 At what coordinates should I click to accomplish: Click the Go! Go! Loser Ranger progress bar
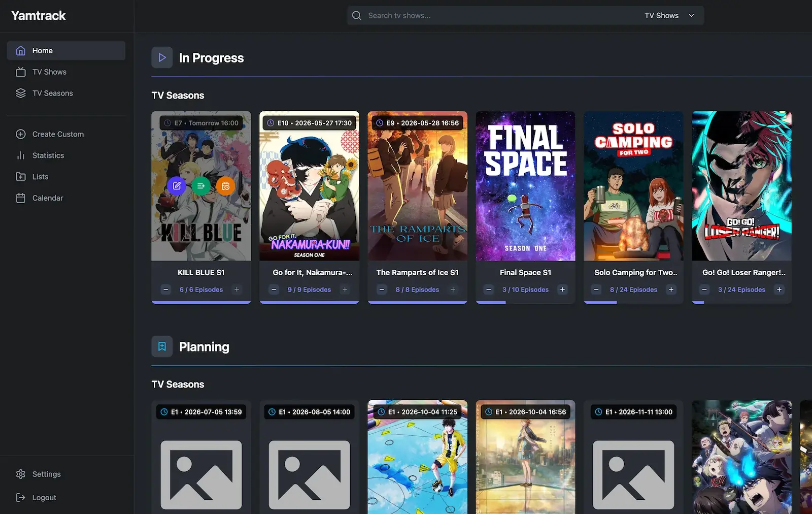click(x=741, y=303)
